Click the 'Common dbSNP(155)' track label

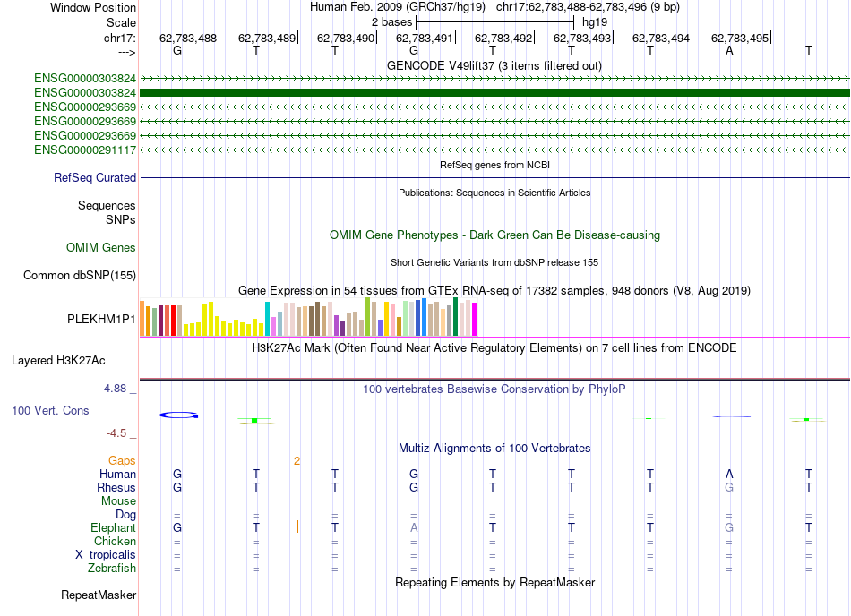coord(80,276)
